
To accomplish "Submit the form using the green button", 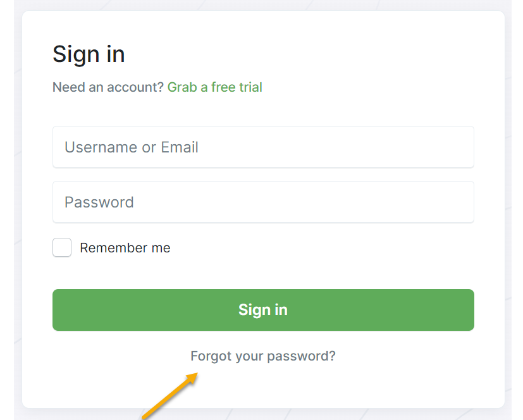I will click(263, 310).
